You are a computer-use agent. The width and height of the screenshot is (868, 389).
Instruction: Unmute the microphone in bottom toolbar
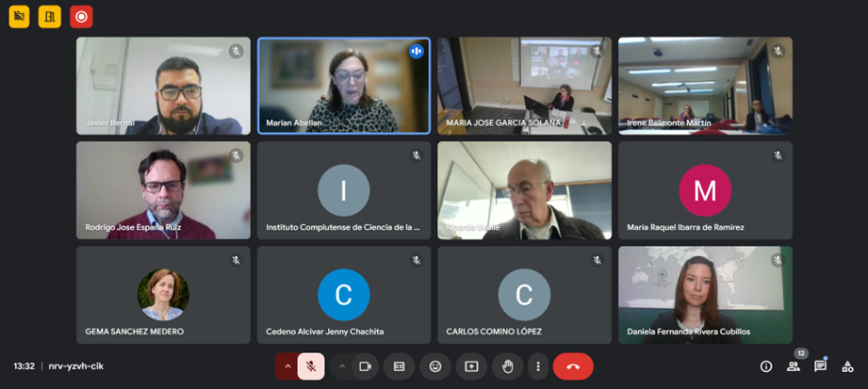tap(311, 366)
